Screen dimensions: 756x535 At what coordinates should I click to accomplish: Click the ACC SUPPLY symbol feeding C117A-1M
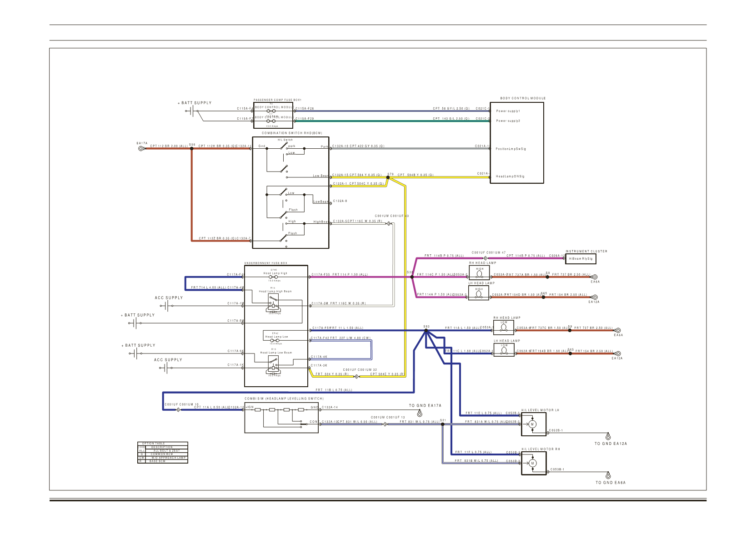[167, 306]
